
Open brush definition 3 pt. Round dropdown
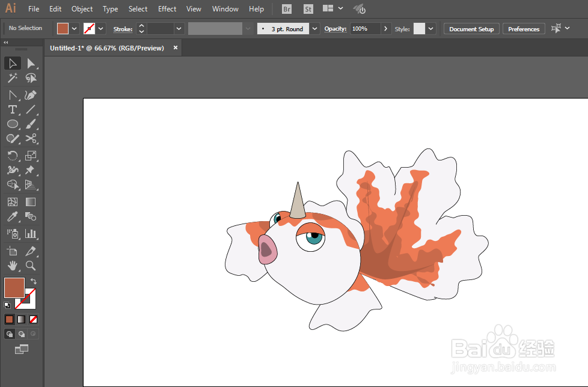click(x=314, y=29)
